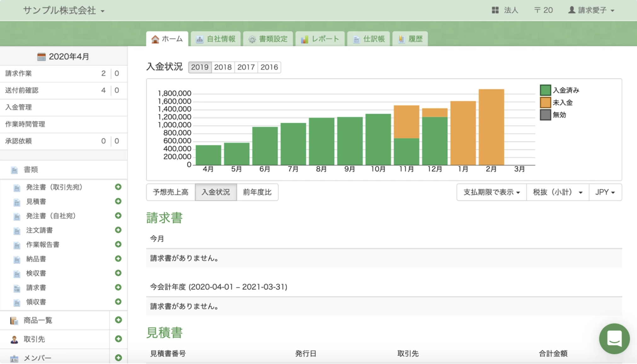637x364 pixels.
Task: Open the 支払期限で表示 dropdown
Action: (x=491, y=192)
